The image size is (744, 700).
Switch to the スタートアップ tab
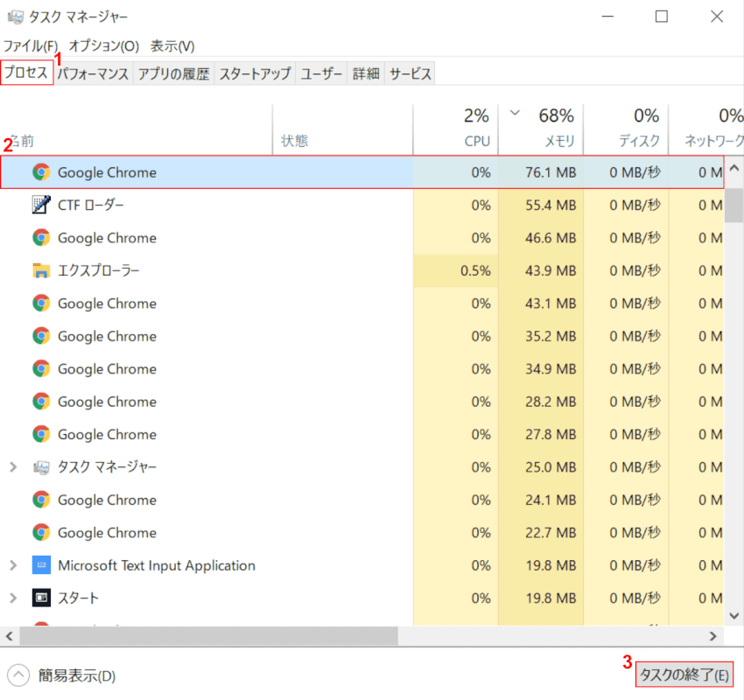click(255, 73)
